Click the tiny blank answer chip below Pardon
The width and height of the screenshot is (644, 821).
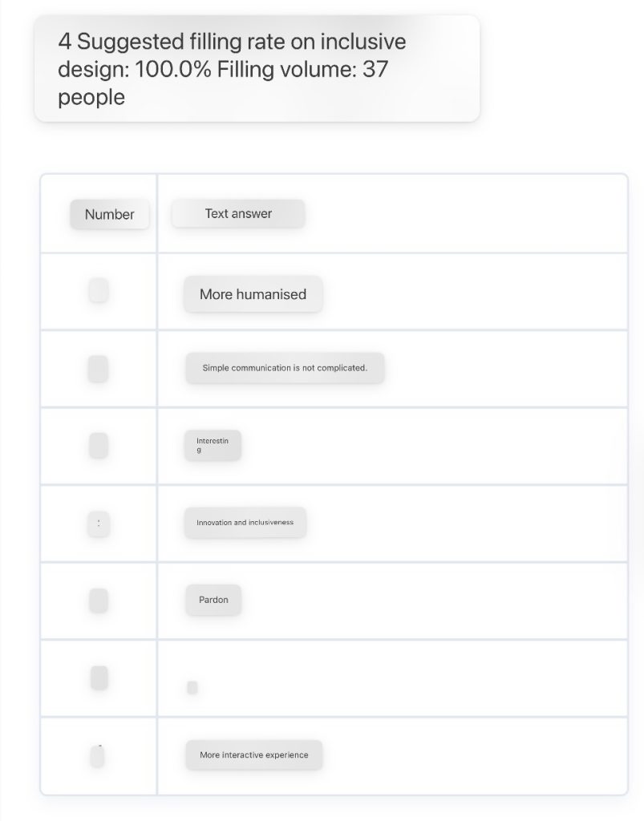(192, 687)
